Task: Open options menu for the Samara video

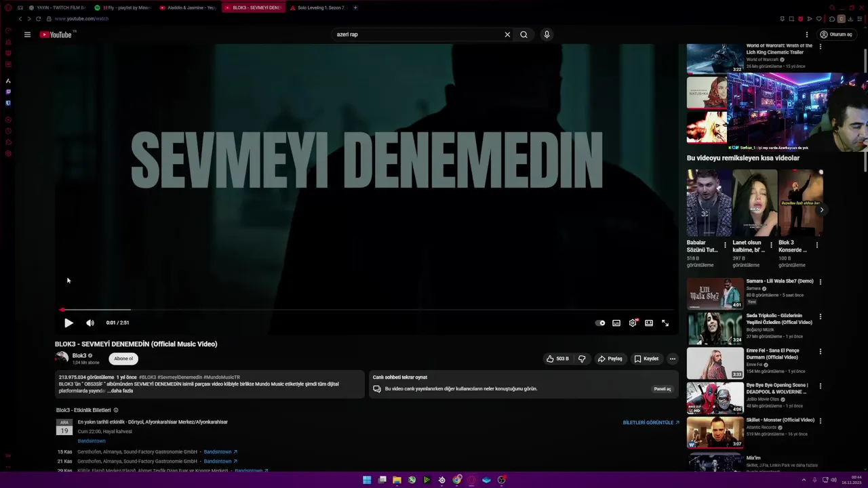Action: 821,282
